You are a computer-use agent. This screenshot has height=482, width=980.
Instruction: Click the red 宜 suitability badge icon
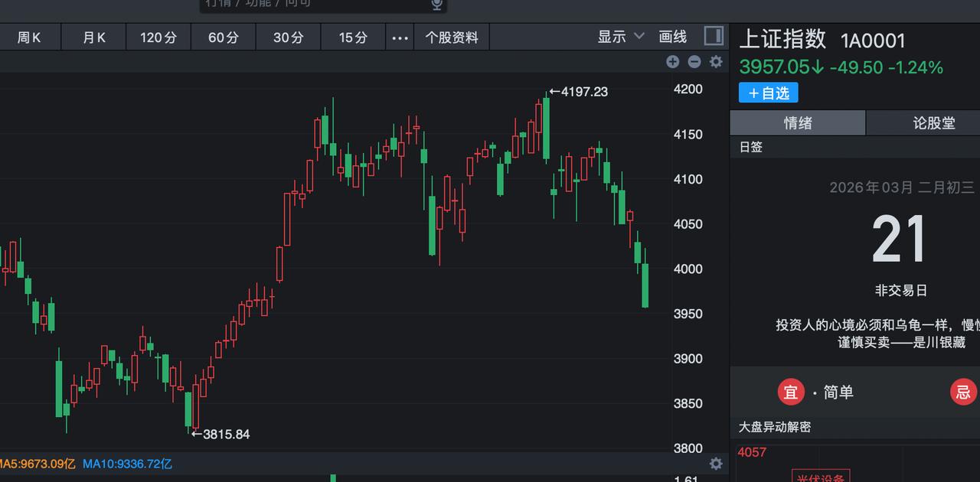pos(791,392)
